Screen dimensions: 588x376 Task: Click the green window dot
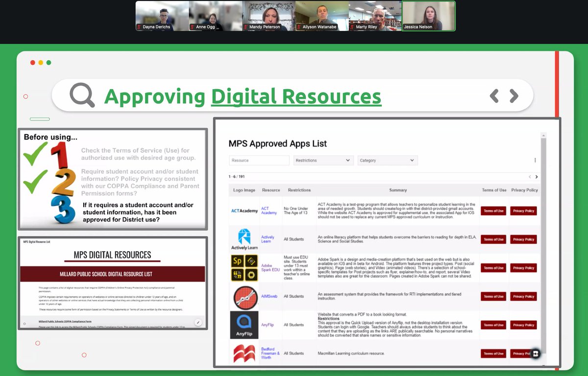pos(49,63)
